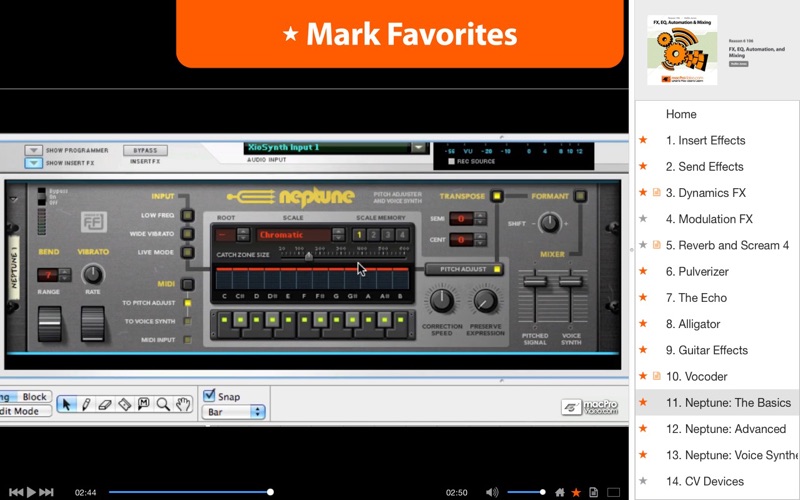Change the Chromatic scale with stepper arrows
This screenshot has width=800, height=500.
click(x=338, y=235)
